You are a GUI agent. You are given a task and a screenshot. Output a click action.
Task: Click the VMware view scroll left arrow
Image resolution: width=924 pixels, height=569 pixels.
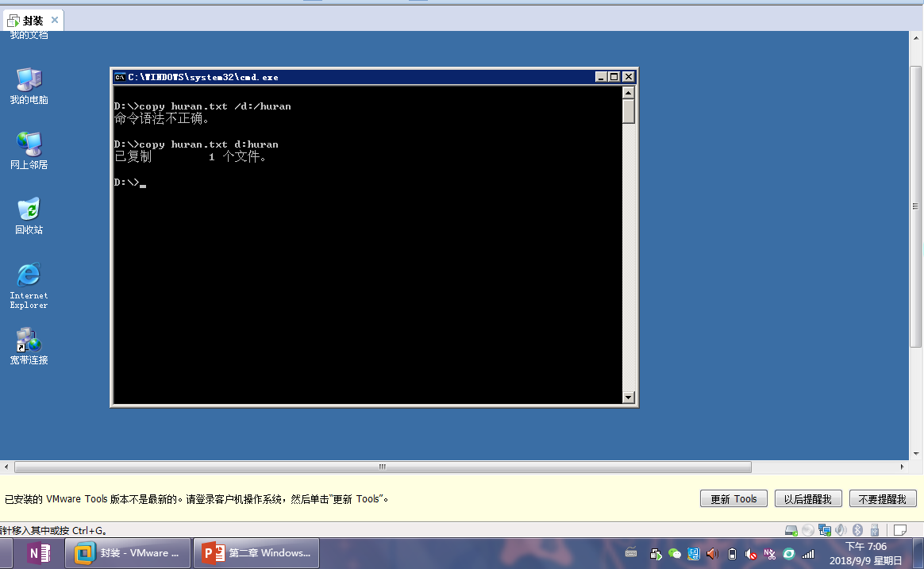pyautogui.click(x=6, y=467)
